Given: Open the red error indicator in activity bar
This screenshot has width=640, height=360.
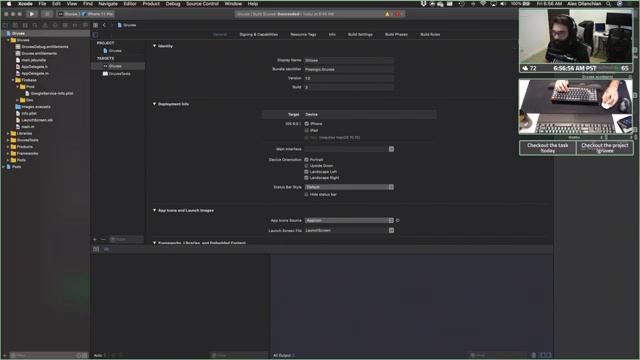Looking at the screenshot, I should 398,14.
